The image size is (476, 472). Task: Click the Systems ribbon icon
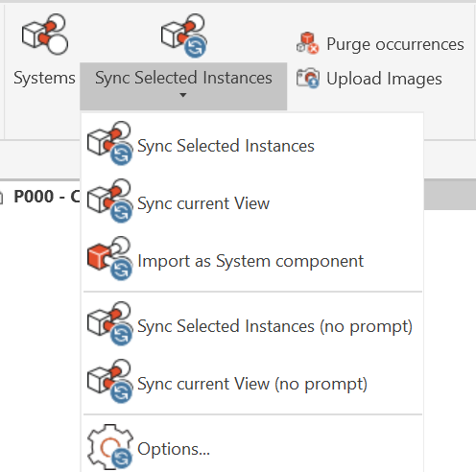(45, 35)
